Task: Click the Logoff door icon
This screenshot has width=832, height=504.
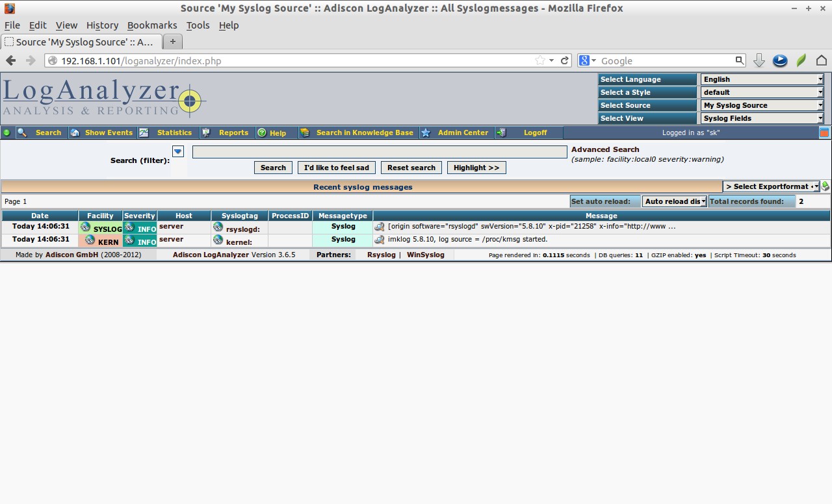Action: (x=501, y=132)
